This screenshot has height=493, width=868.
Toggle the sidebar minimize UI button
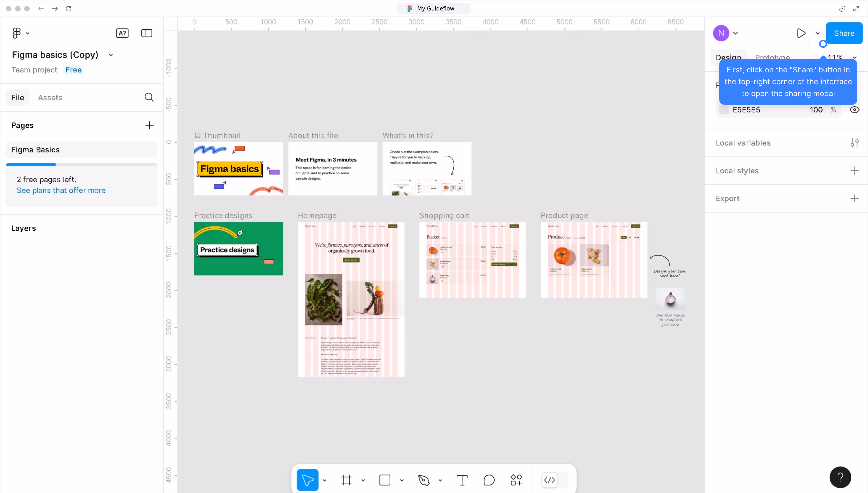tap(147, 33)
